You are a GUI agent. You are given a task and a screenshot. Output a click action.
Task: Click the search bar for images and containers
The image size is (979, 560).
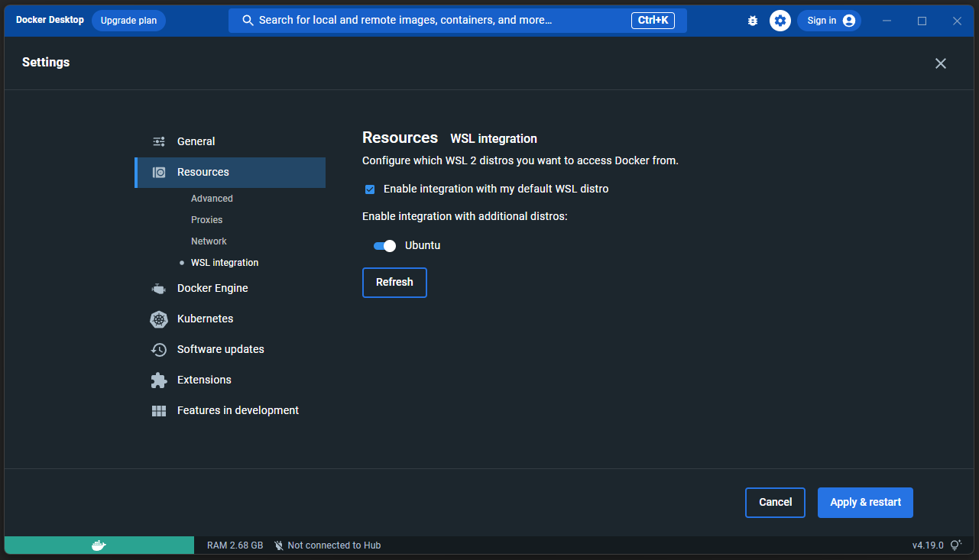tap(436, 21)
